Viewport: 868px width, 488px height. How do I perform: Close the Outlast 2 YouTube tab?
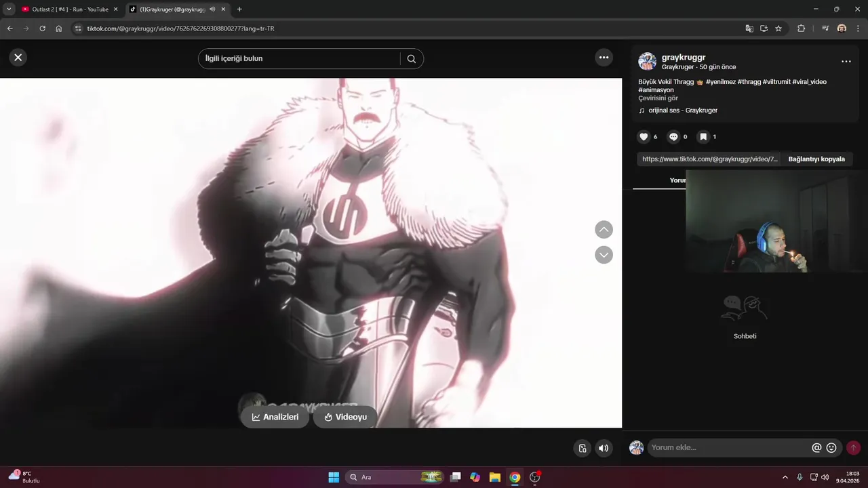(x=115, y=9)
